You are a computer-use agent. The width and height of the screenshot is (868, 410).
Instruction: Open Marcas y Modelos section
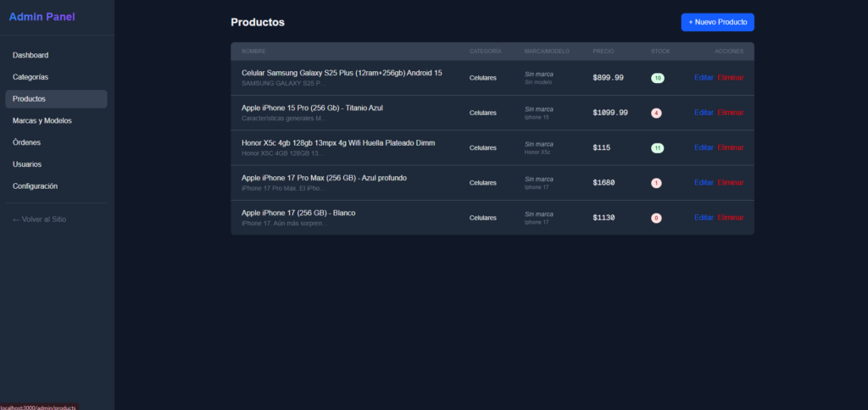42,121
